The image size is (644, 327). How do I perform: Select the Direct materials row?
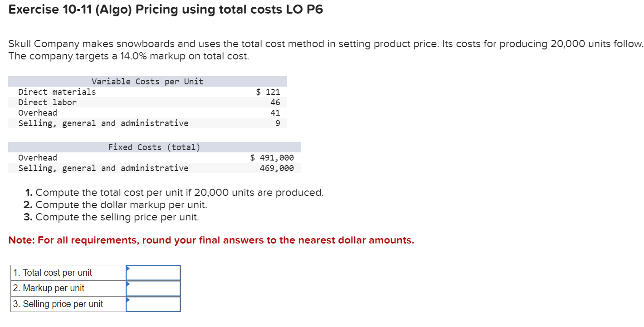(x=57, y=92)
